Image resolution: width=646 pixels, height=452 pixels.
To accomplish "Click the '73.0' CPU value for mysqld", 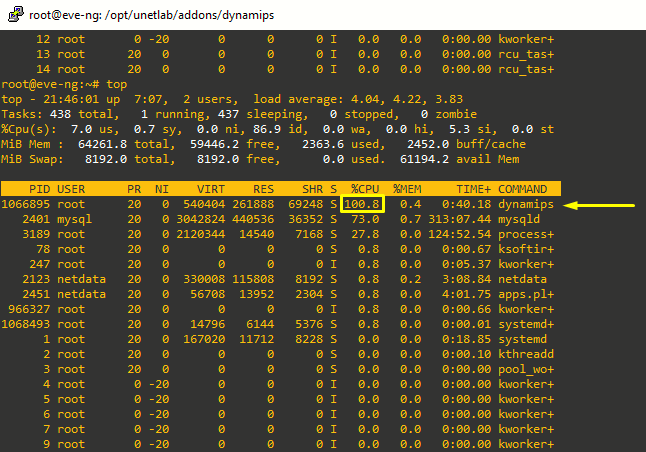I will point(365,219).
